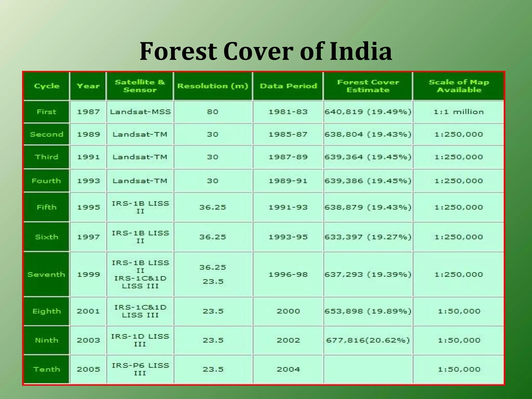Click the data period "2002" cell
532x399 pixels.
pyautogui.click(x=288, y=340)
